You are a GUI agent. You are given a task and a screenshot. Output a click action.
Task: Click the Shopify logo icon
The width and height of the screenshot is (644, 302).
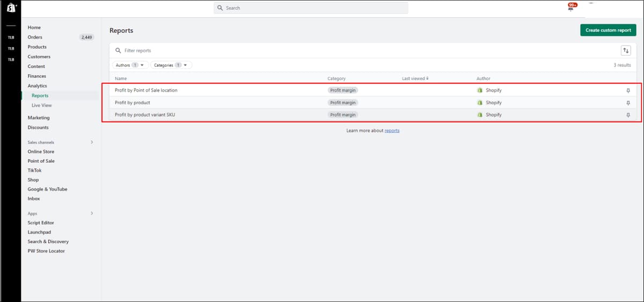(x=11, y=8)
